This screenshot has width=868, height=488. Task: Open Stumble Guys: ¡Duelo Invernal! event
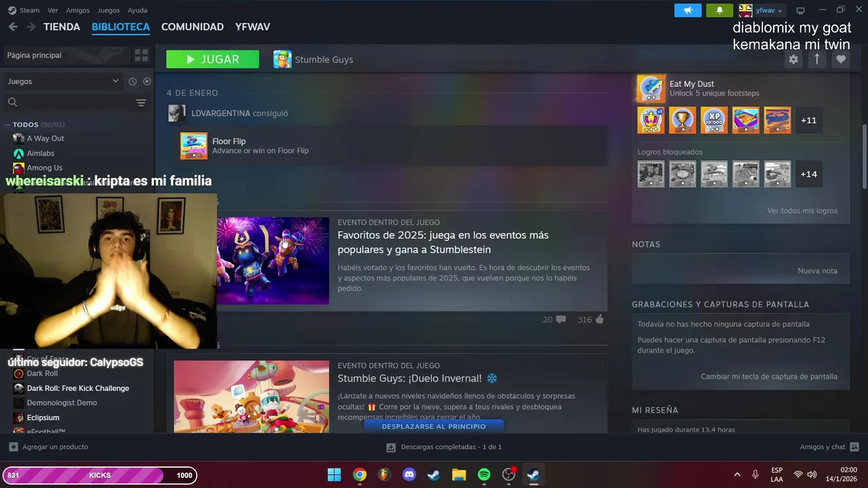(418, 378)
